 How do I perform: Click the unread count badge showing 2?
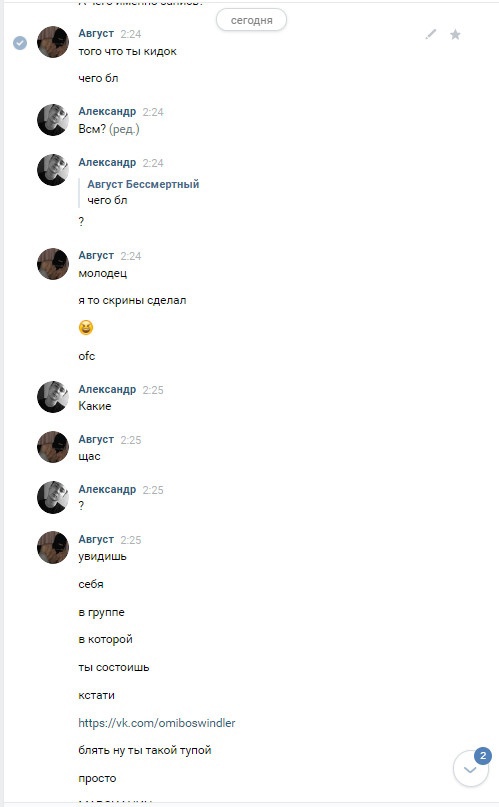click(483, 756)
